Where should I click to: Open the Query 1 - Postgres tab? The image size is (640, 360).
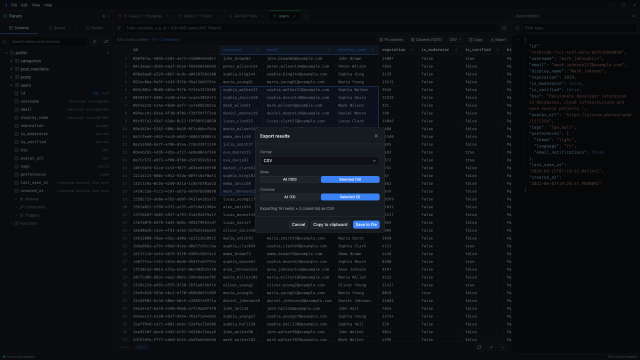(x=143, y=16)
